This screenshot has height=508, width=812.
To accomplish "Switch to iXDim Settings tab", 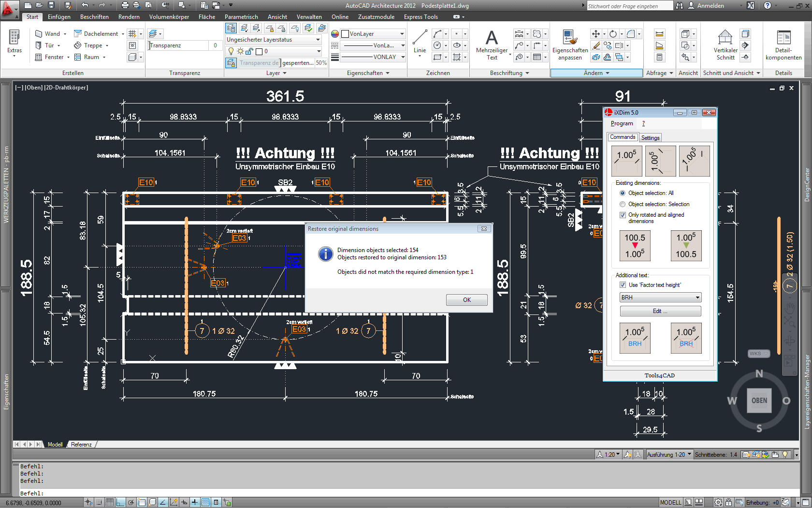I will (x=650, y=138).
